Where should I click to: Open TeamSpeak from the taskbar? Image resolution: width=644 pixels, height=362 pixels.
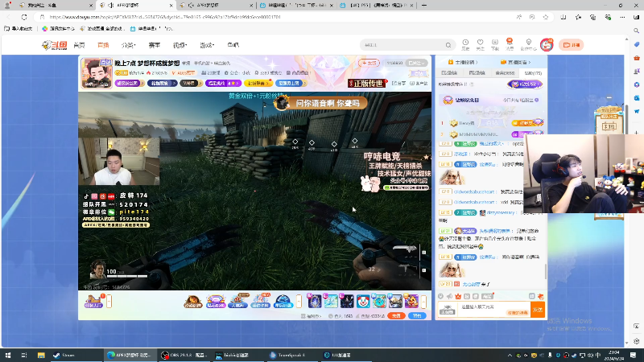click(291, 355)
